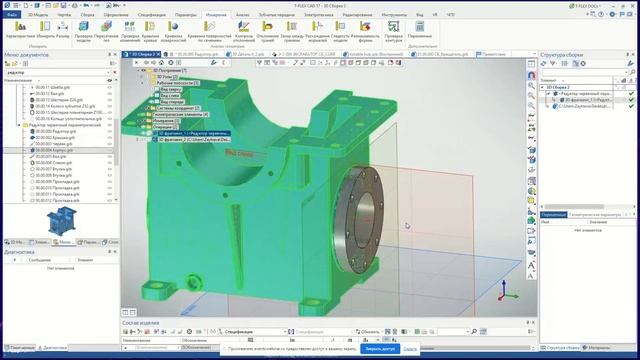The height and width of the screenshot is (360, 640).
Task: Open Отклонение граней analysis
Action: (267, 31)
